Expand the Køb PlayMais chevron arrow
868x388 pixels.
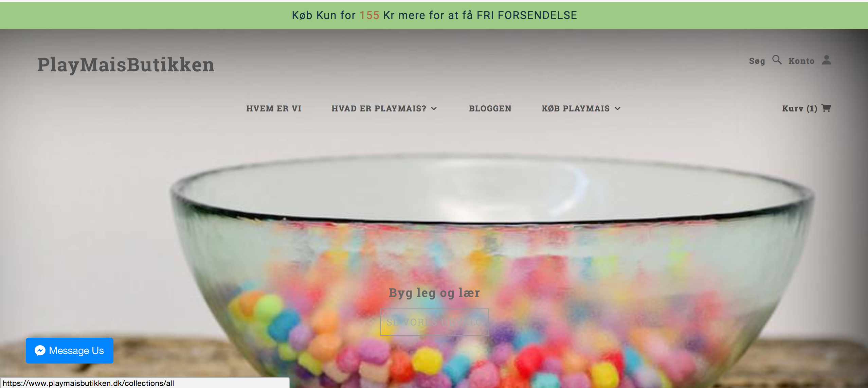(617, 108)
